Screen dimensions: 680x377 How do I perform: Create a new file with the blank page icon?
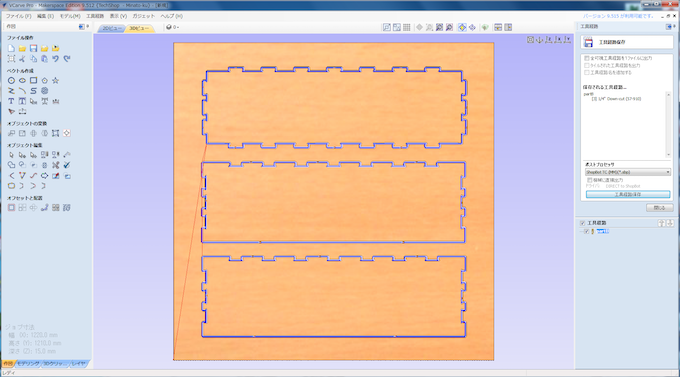[11, 48]
